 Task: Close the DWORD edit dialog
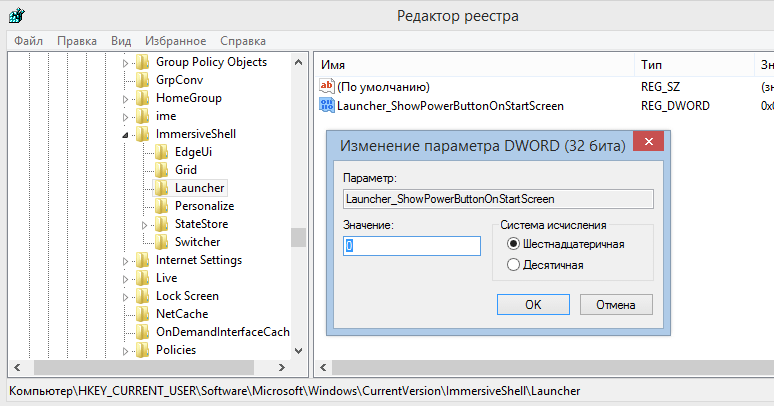coord(649,144)
